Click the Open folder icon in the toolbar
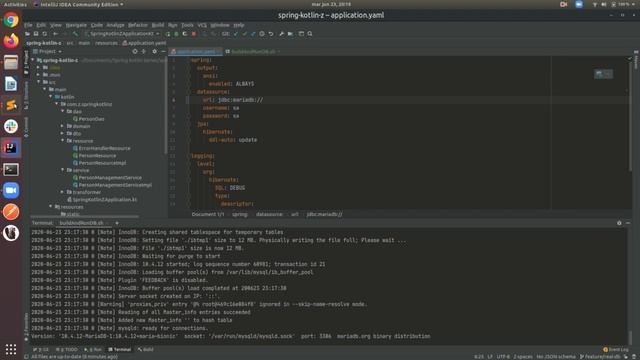This screenshot has height=360, width=640. (x=27, y=34)
